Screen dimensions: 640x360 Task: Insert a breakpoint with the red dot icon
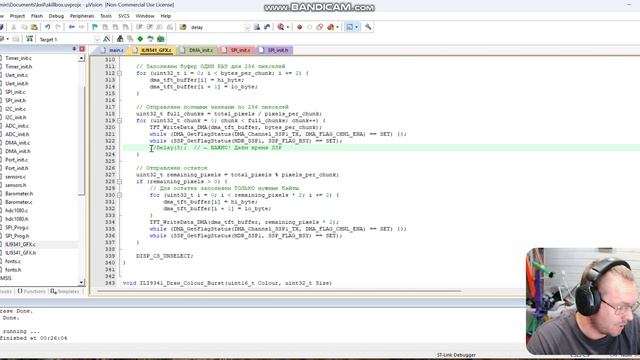click(x=299, y=27)
